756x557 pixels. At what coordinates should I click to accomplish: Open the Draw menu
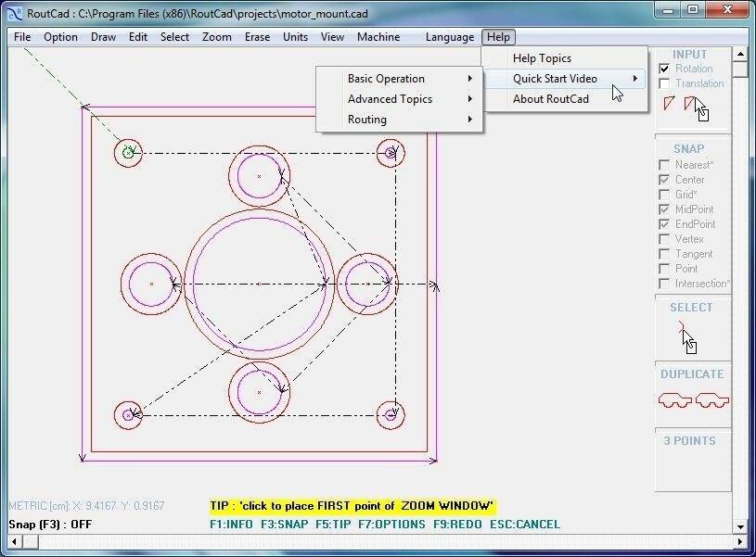pyautogui.click(x=103, y=37)
